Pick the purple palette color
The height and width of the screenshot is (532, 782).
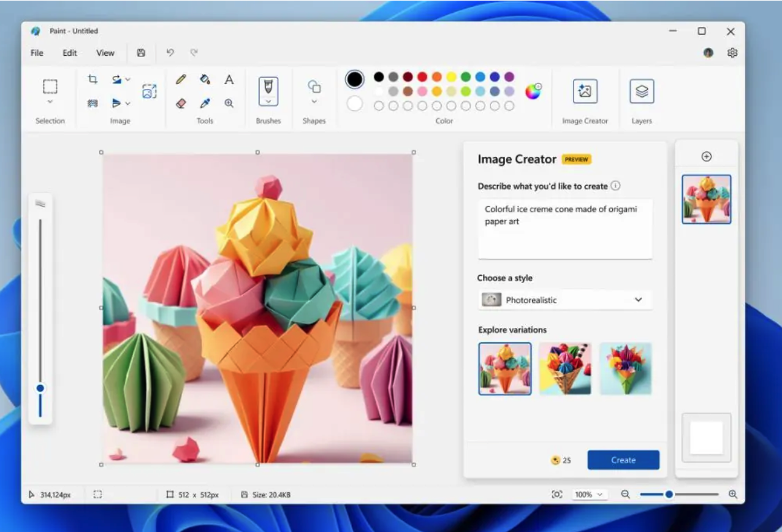coord(509,77)
